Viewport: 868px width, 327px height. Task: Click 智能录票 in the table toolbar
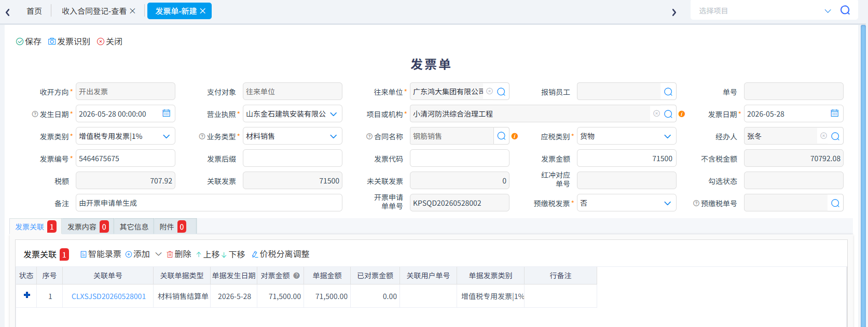100,254
